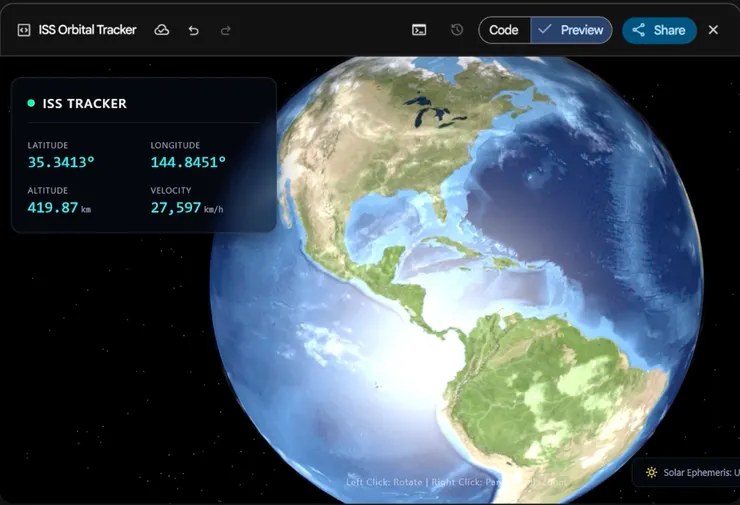Select the altitude reading 419.87 km
The height and width of the screenshot is (505, 740).
pyautogui.click(x=59, y=208)
